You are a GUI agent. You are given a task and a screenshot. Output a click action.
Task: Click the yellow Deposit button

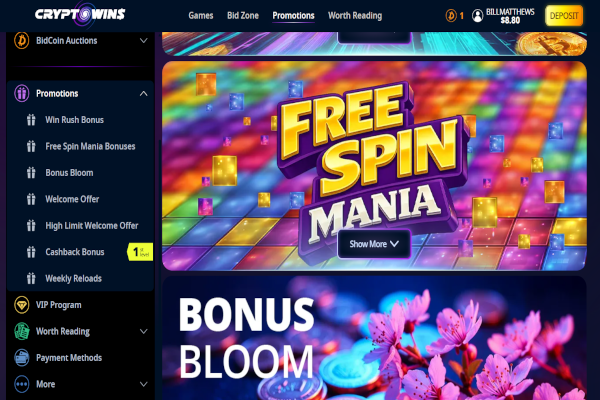point(564,16)
